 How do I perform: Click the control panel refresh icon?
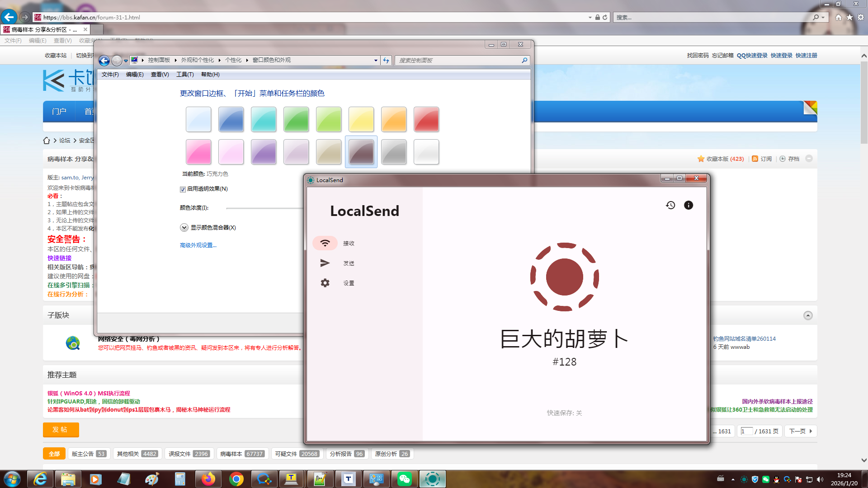(386, 60)
